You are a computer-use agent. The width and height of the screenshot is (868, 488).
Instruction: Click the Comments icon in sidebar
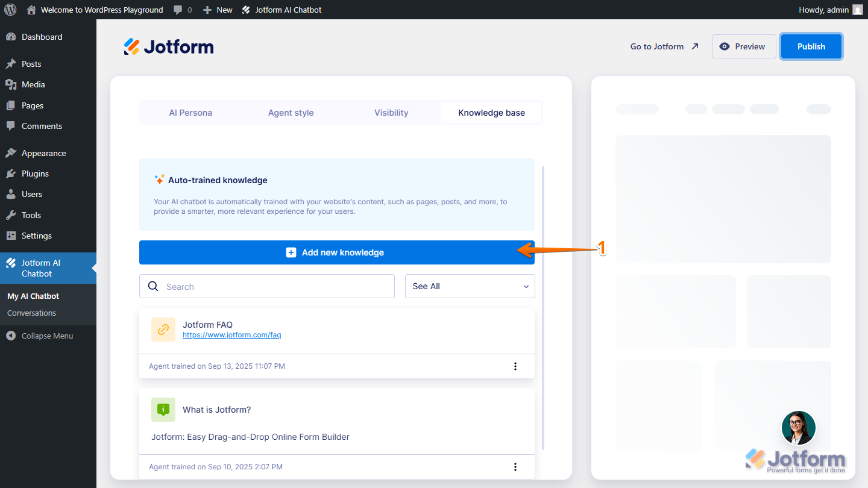11,126
